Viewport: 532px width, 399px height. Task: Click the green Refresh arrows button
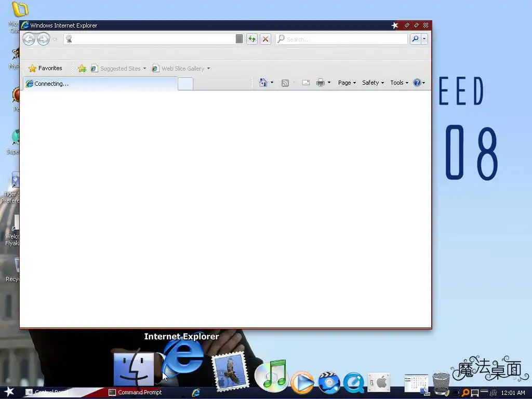click(252, 39)
